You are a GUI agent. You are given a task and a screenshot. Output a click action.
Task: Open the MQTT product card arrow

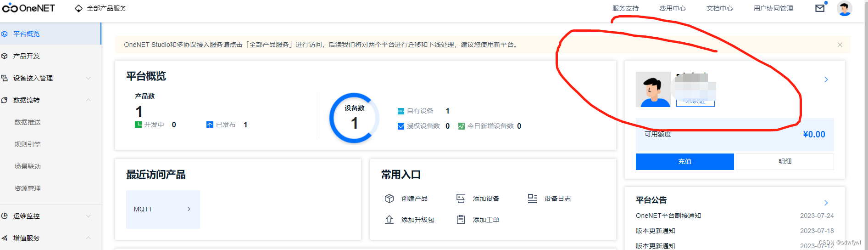(x=189, y=209)
